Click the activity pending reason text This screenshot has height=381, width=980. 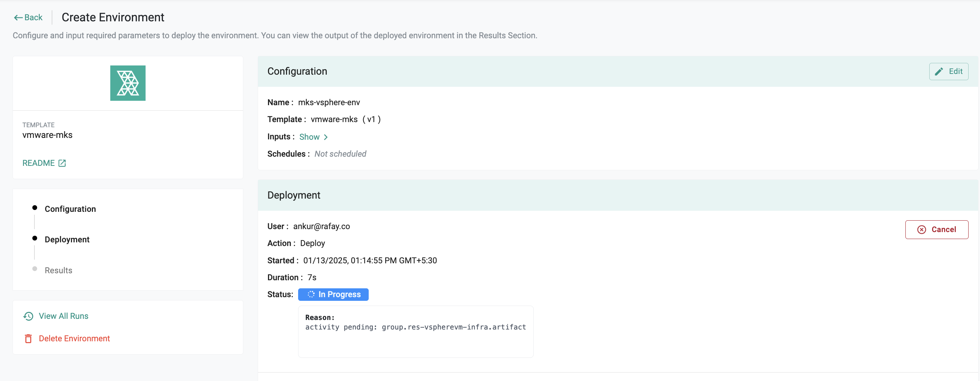click(415, 327)
